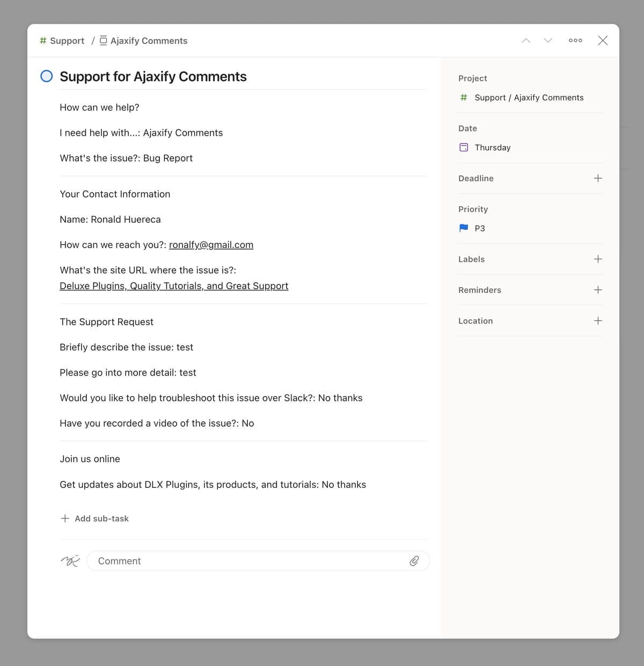Screen dimensions: 644x666
Task: Open the Thursday date picker
Action: [492, 148]
